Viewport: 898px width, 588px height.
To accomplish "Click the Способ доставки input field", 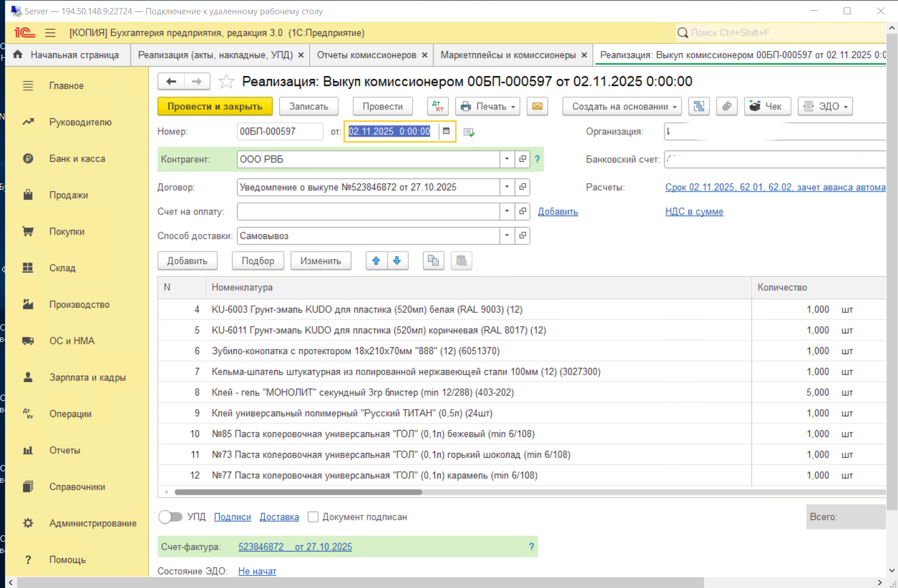I will coord(367,236).
